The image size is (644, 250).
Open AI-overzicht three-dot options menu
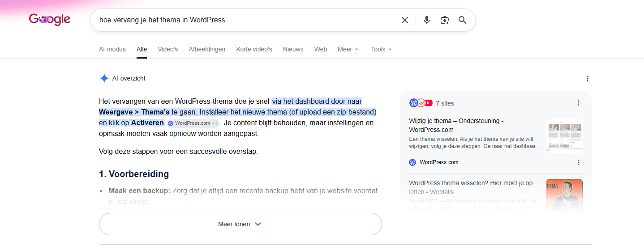(588, 79)
